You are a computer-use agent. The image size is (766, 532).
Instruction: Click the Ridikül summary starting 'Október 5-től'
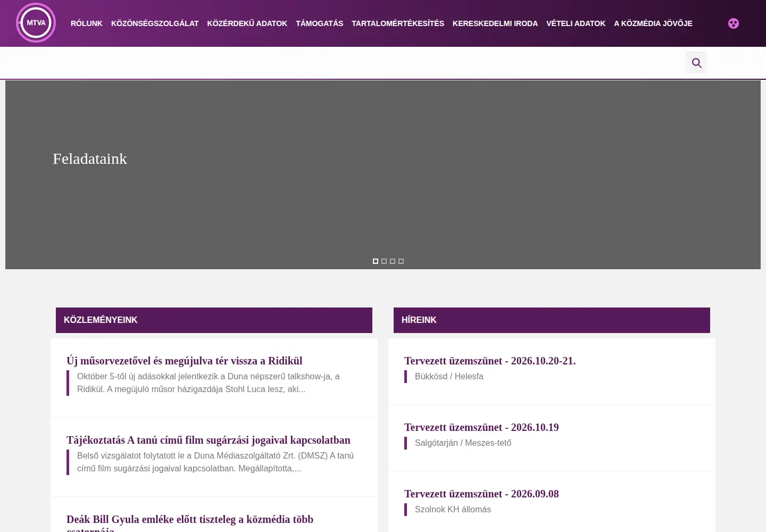(x=209, y=383)
